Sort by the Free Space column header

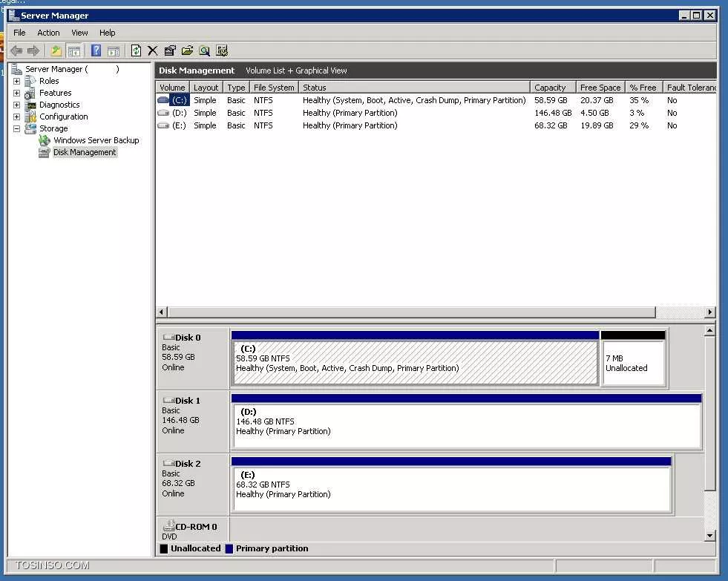tap(600, 88)
